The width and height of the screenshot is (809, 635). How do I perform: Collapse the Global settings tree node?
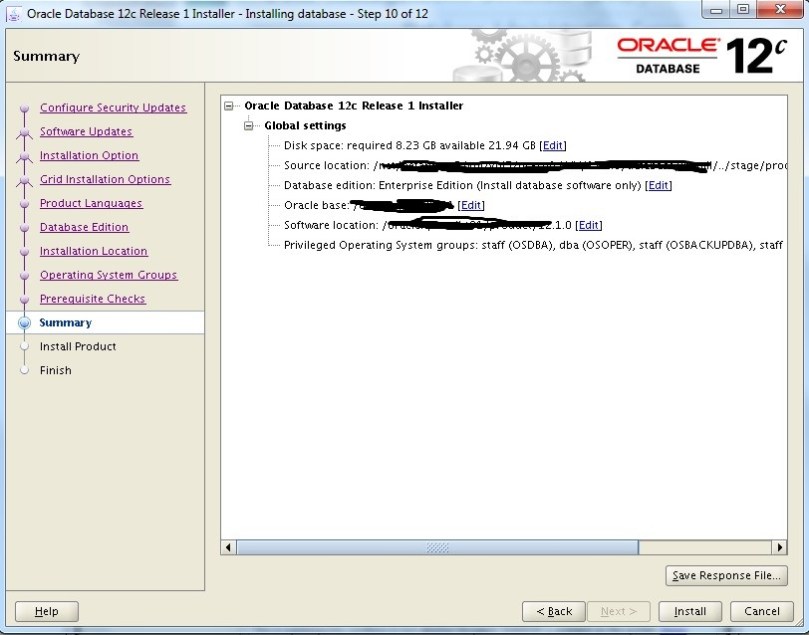(x=250, y=126)
